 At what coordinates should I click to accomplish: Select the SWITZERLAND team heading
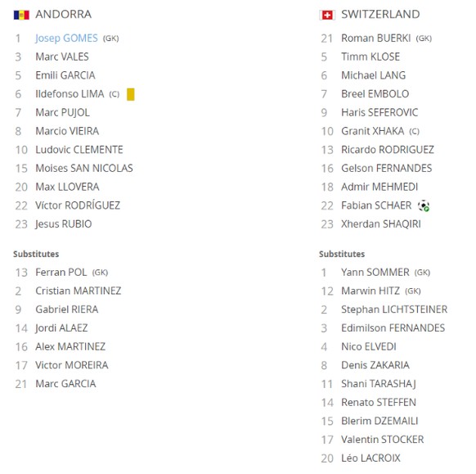(380, 14)
